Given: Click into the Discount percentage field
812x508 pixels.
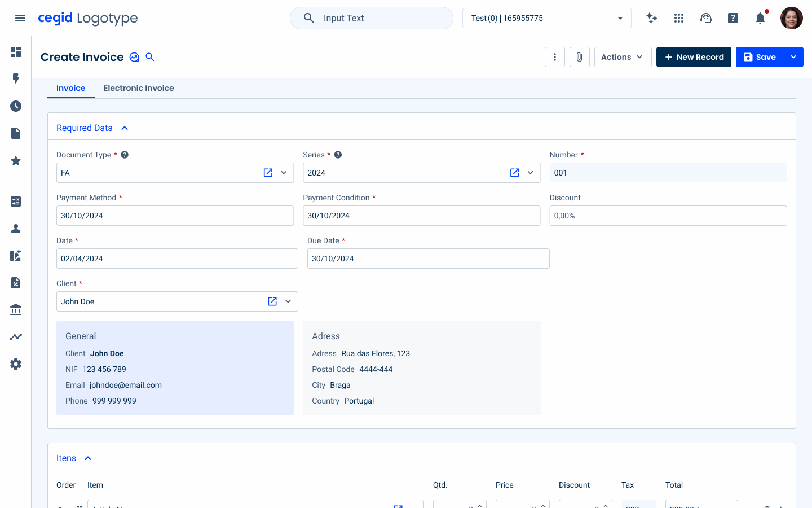Looking at the screenshot, I should (x=668, y=215).
